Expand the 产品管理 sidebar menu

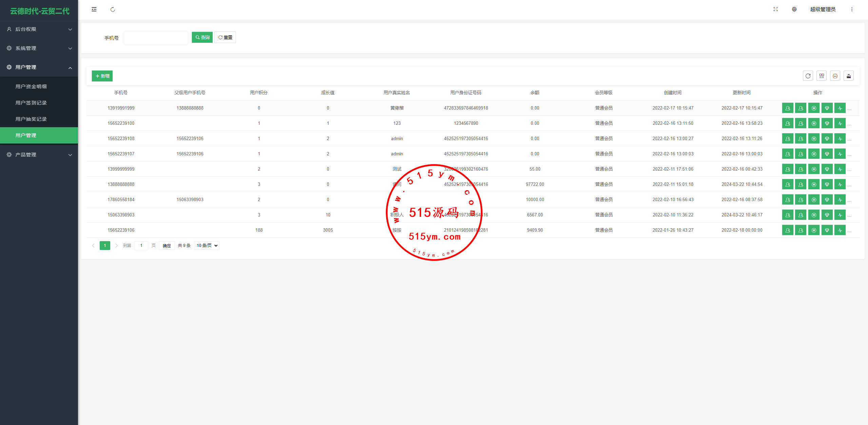[x=39, y=155]
